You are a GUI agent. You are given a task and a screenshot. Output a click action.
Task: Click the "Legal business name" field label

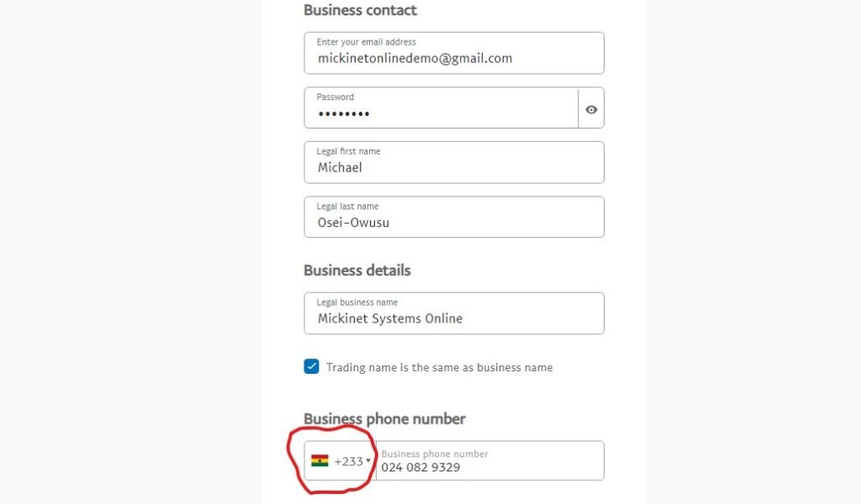(x=357, y=302)
